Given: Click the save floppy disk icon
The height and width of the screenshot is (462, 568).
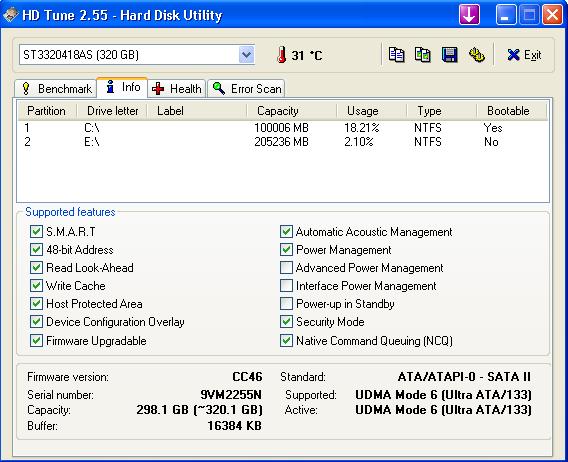Looking at the screenshot, I should click(x=449, y=55).
